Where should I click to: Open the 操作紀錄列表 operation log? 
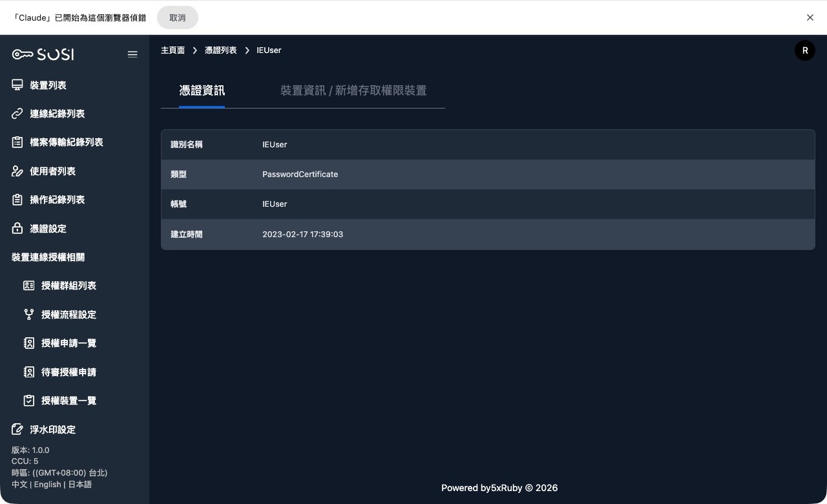[x=58, y=200]
